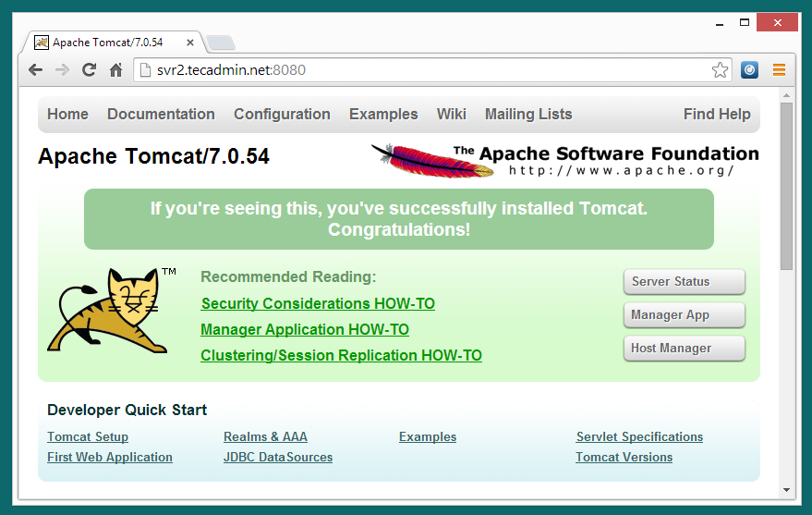This screenshot has width=812, height=515.
Task: Select the Apache Tomcat/7.0.54 browser tab
Action: coord(115,43)
